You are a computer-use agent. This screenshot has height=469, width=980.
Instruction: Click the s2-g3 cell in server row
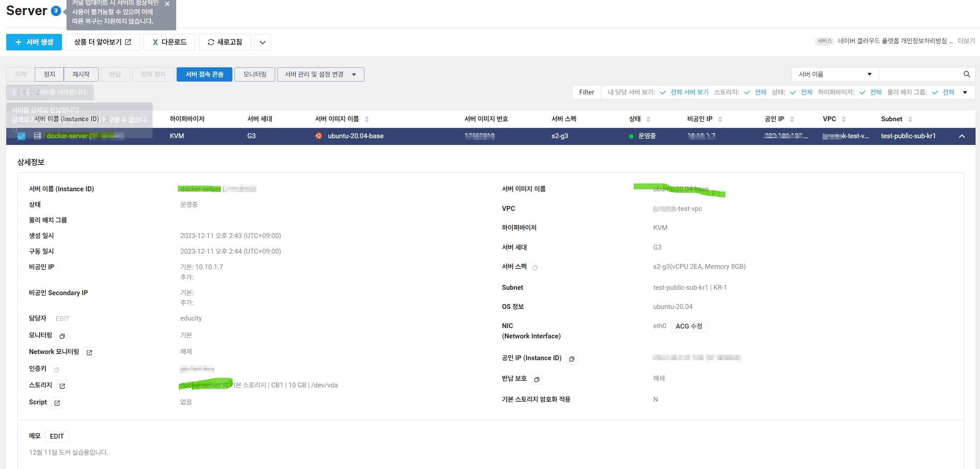pyautogui.click(x=560, y=136)
